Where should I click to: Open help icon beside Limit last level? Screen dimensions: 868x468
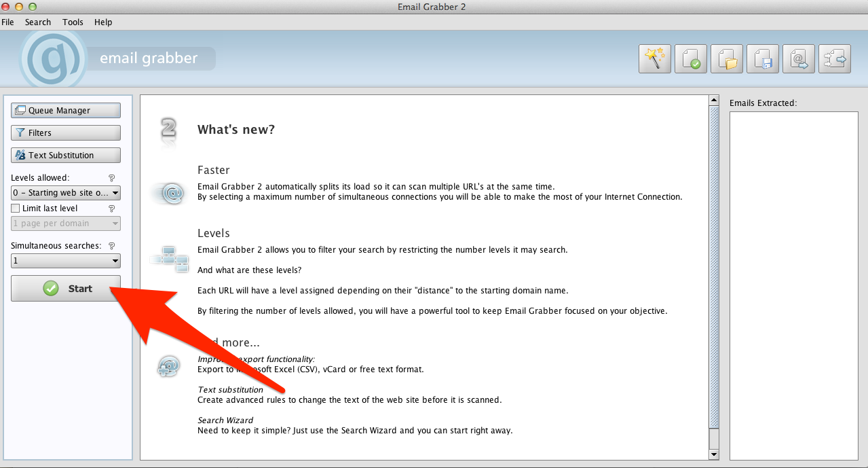pos(112,209)
